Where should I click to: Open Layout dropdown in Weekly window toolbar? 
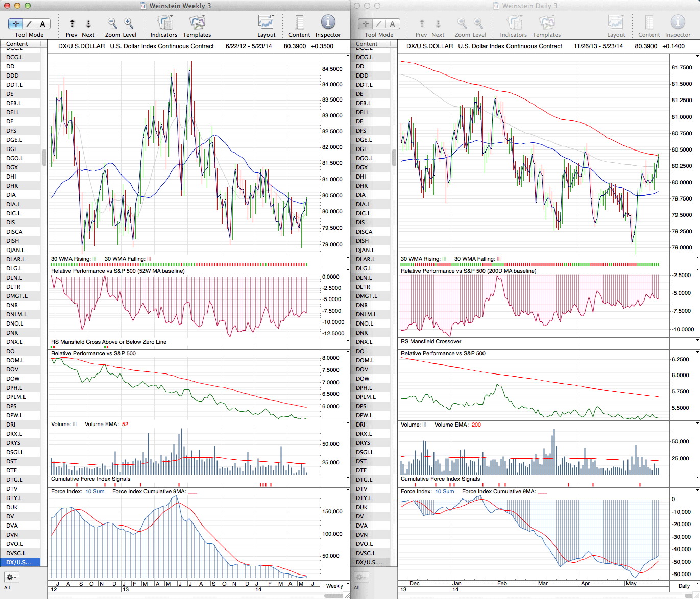[266, 23]
